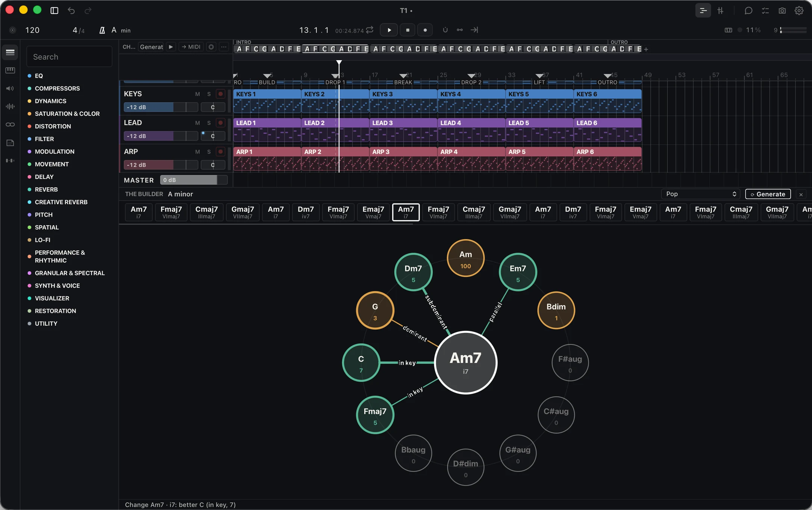The height and width of the screenshot is (510, 812).
Task: Start playback with the play button
Action: [389, 30]
